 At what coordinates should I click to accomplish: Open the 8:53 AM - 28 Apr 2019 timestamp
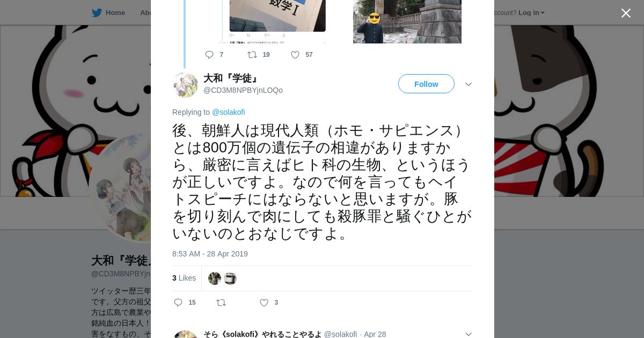tap(210, 254)
